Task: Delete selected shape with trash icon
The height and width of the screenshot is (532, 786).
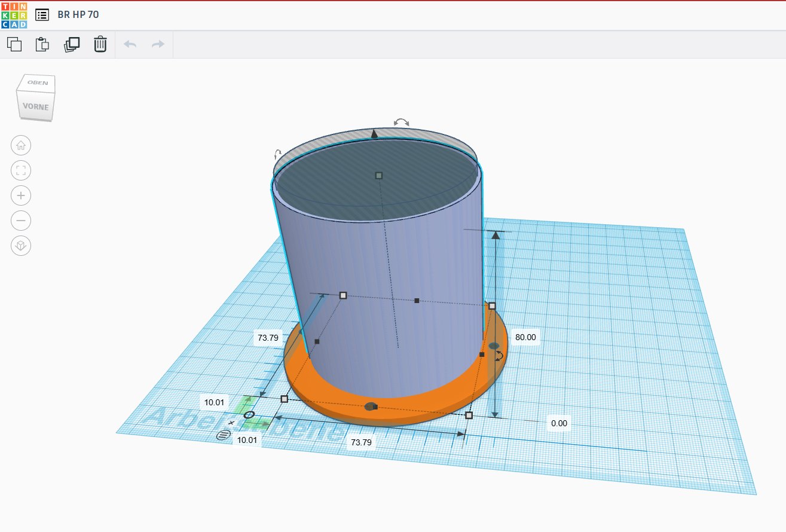Action: pos(100,44)
